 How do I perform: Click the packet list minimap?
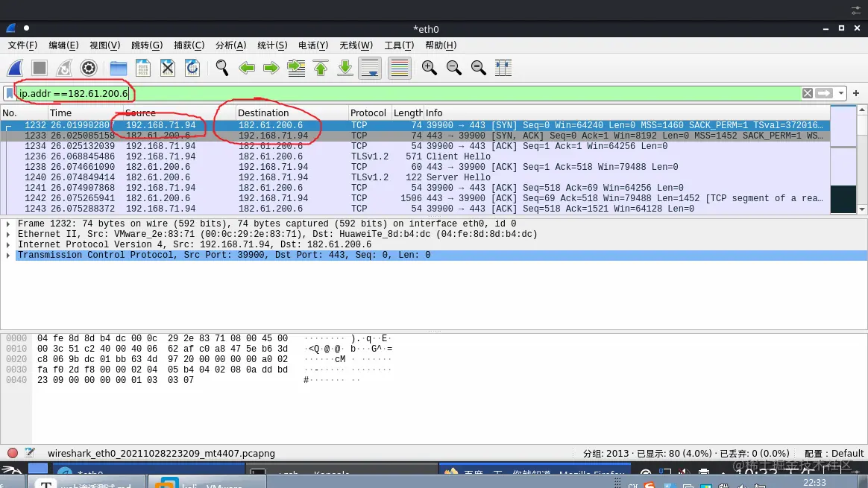click(843, 159)
